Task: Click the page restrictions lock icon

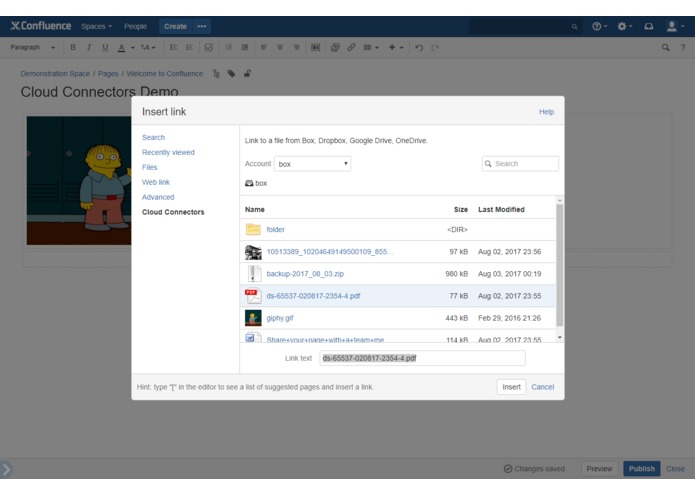Action: pyautogui.click(x=247, y=73)
